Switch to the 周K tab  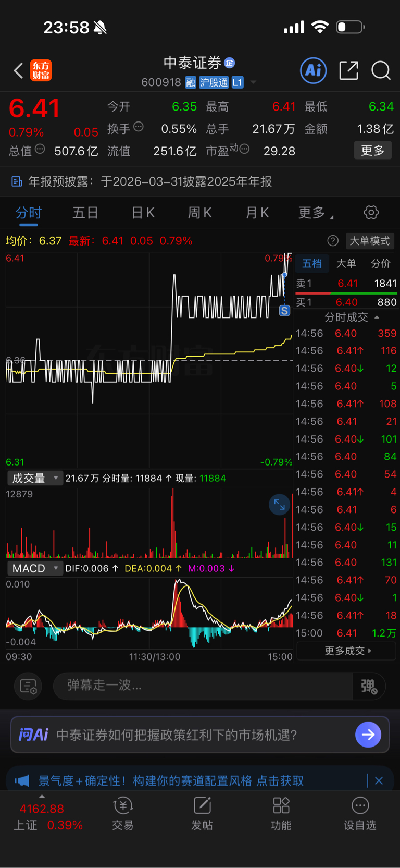[199, 213]
